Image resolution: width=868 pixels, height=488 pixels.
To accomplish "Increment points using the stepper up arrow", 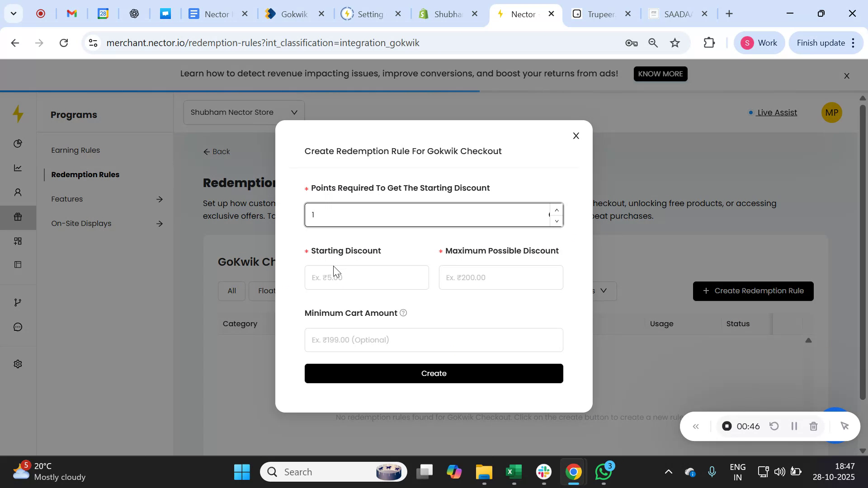I will coord(557,209).
